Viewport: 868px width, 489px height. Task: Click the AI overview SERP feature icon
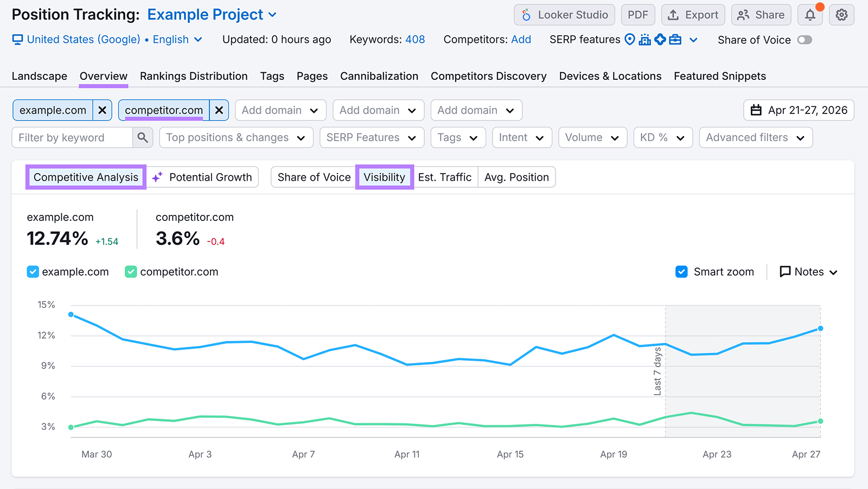click(x=660, y=40)
